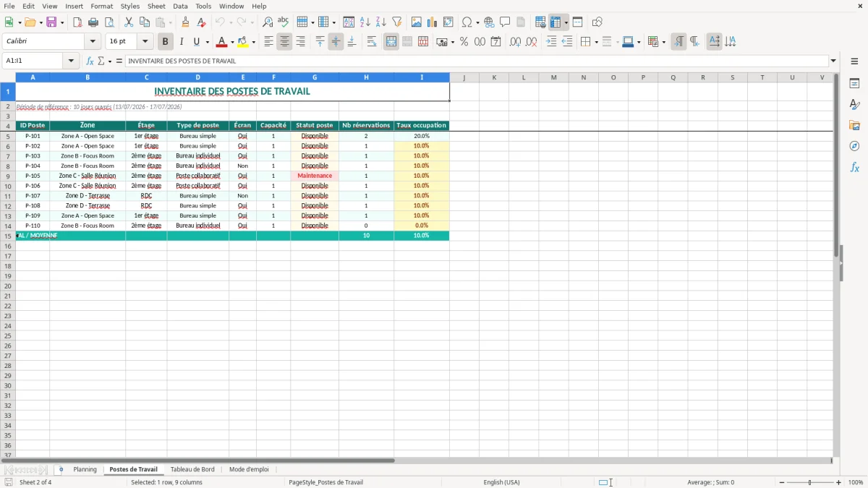Click the Save document icon
Viewport: 868px width, 488px height.
pyautogui.click(x=51, y=22)
